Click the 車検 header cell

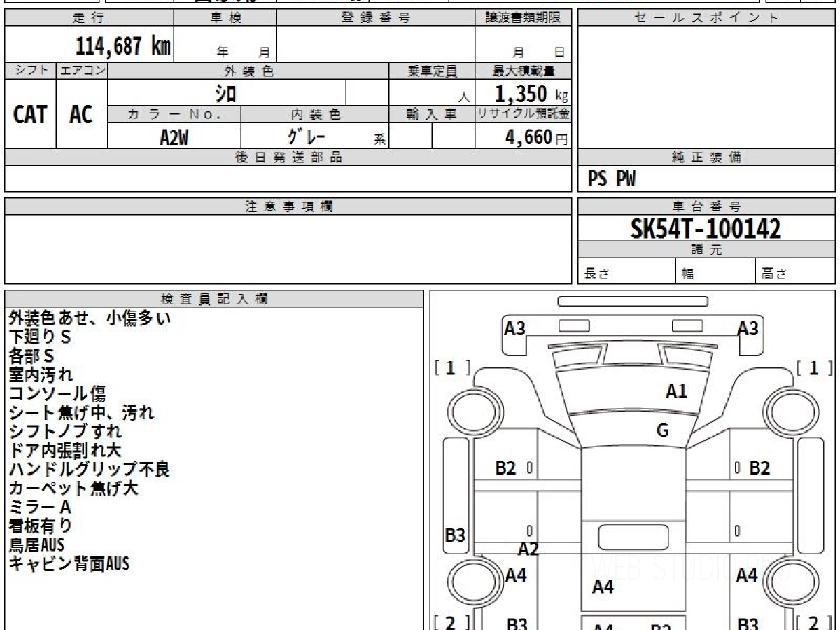click(x=225, y=18)
